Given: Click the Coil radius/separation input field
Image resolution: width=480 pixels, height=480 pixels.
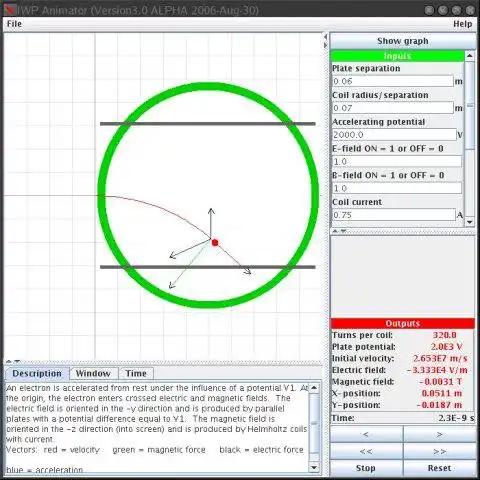Looking at the screenshot, I should click(x=393, y=108).
